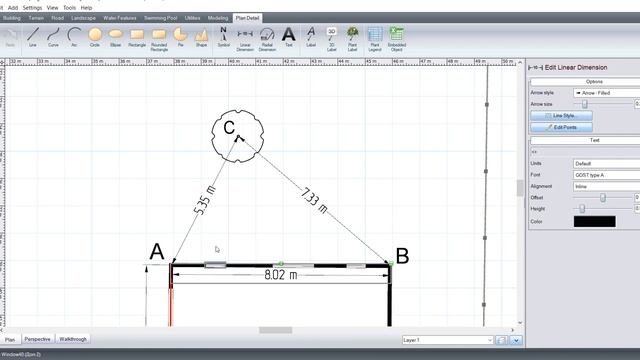Open the Alignment dropdown set to Inline
This screenshot has height=360, width=640.
(607, 187)
